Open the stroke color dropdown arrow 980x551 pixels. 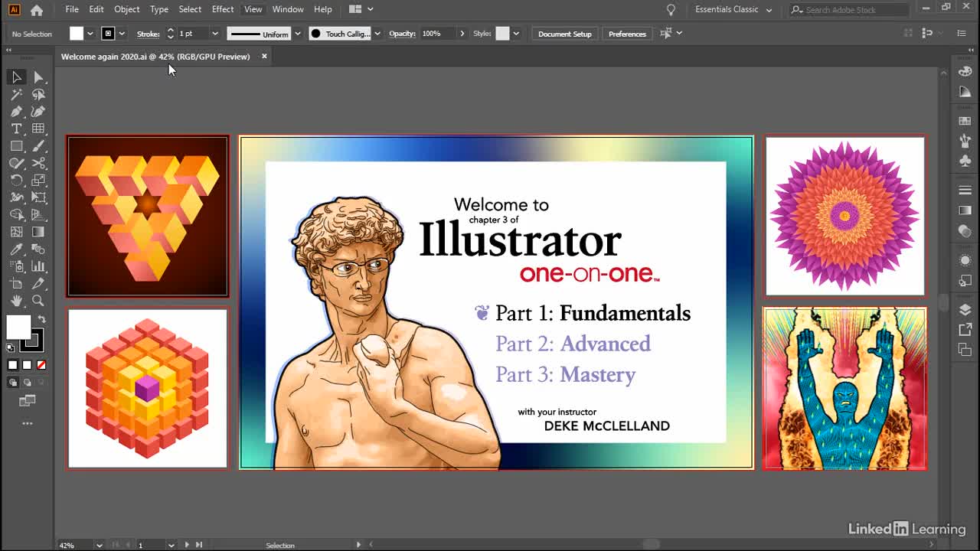click(121, 34)
